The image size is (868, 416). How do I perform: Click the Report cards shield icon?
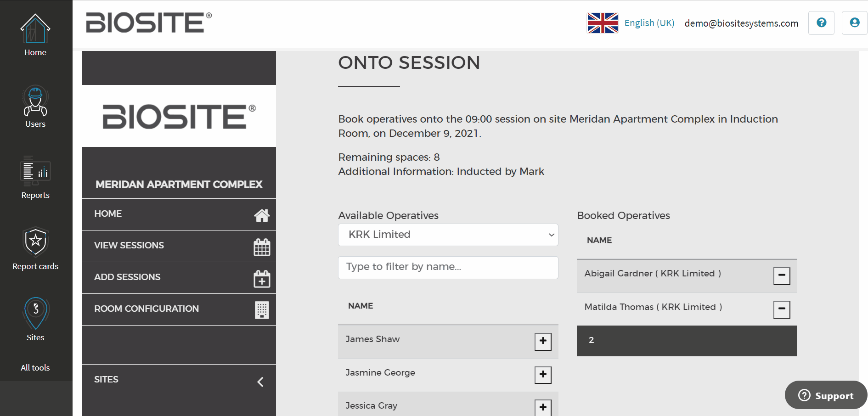[x=35, y=242]
